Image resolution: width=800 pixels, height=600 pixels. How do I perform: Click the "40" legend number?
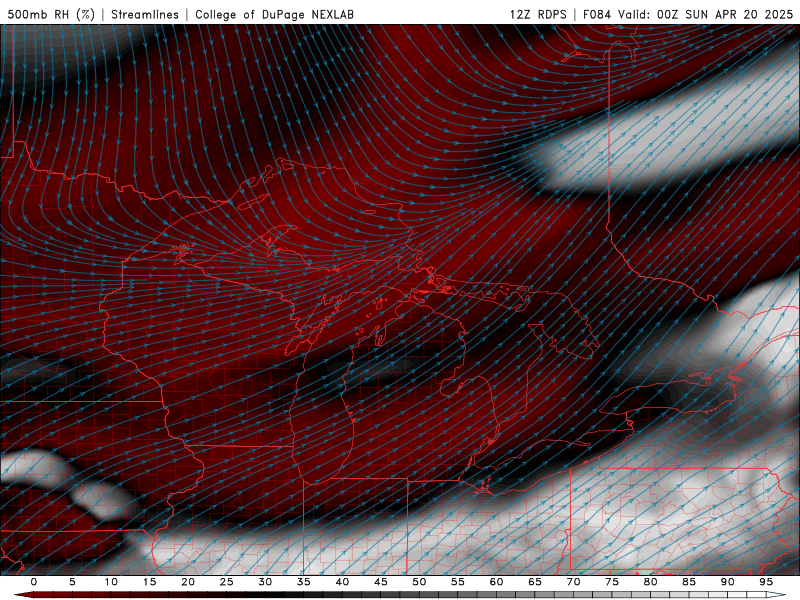pos(342,582)
